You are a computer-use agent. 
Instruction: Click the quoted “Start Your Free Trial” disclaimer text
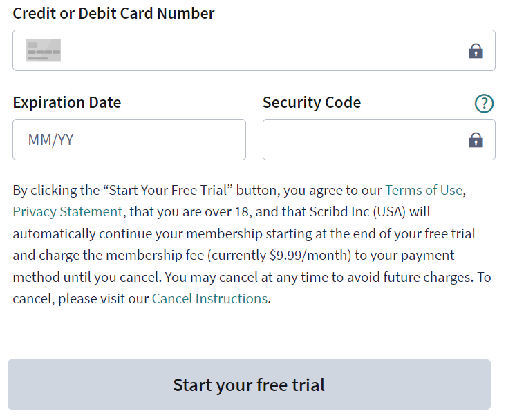(x=168, y=190)
